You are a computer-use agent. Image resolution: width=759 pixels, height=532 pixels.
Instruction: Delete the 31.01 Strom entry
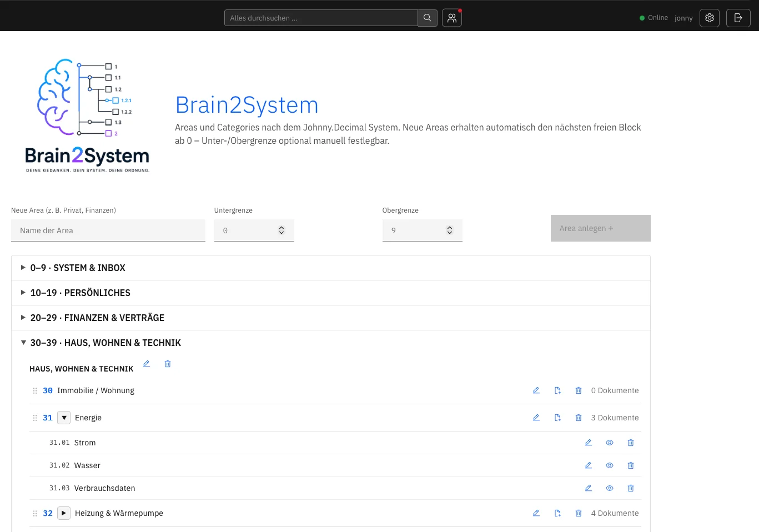pos(631,443)
